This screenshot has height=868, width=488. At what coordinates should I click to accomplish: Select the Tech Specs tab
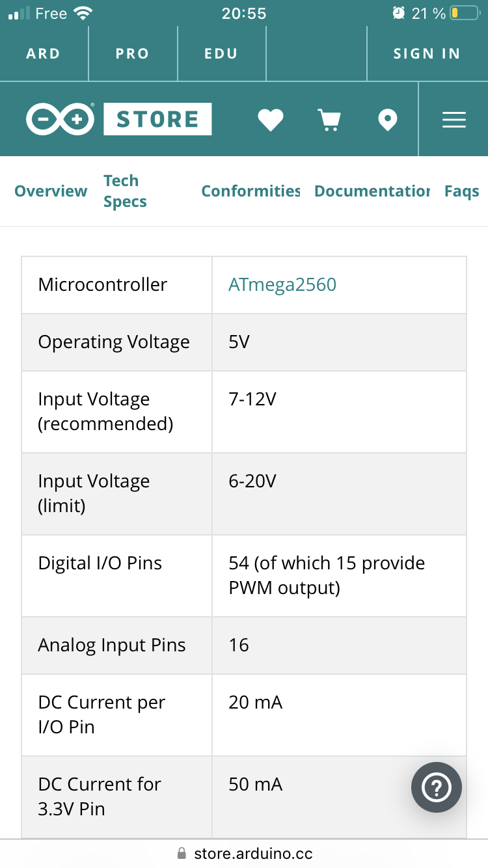point(125,191)
